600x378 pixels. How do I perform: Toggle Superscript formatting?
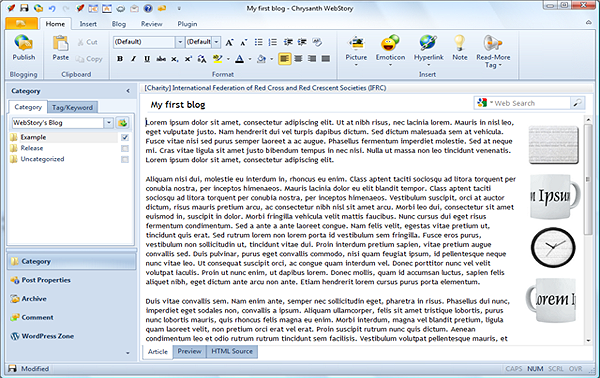(188, 59)
